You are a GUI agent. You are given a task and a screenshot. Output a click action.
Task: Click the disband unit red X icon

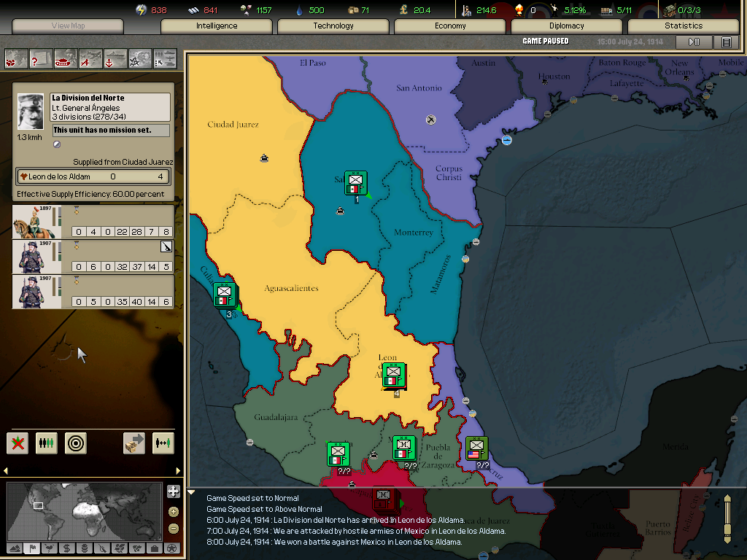(x=18, y=443)
